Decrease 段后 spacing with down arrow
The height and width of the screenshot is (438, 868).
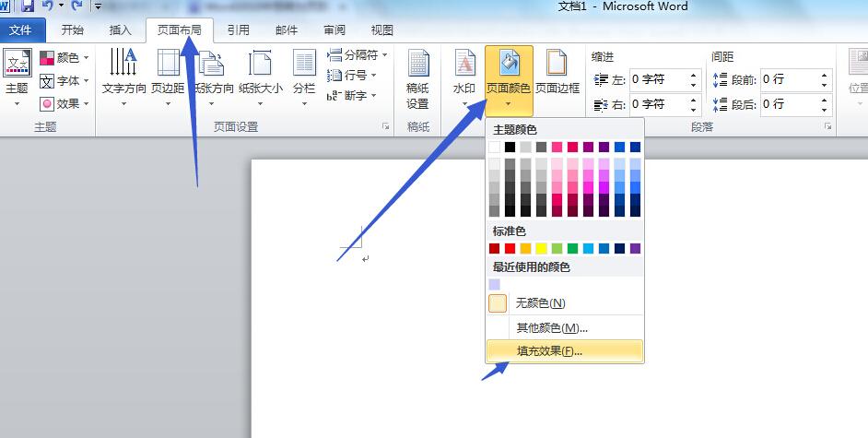click(x=825, y=109)
